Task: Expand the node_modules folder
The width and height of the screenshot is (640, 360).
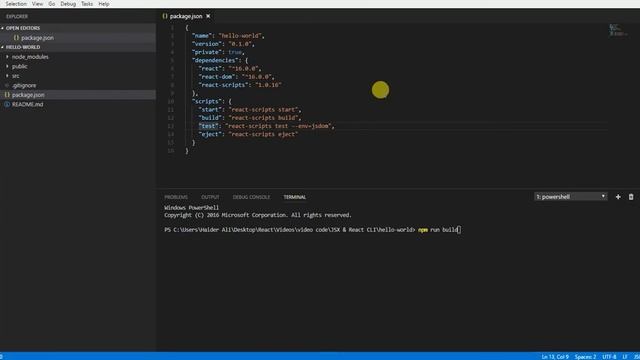Action: pos(78,57)
